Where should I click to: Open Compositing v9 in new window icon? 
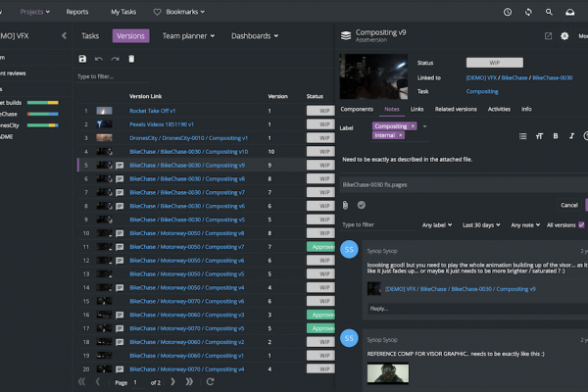click(x=548, y=36)
